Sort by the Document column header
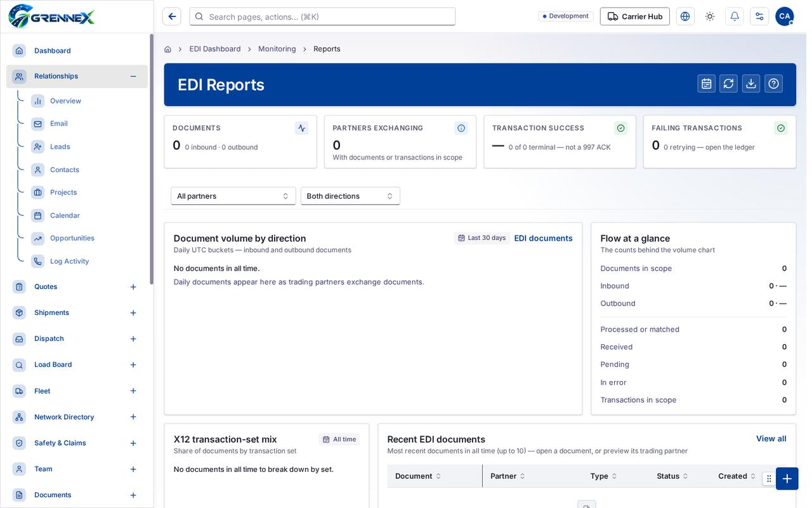The image size is (812, 508). (418, 476)
